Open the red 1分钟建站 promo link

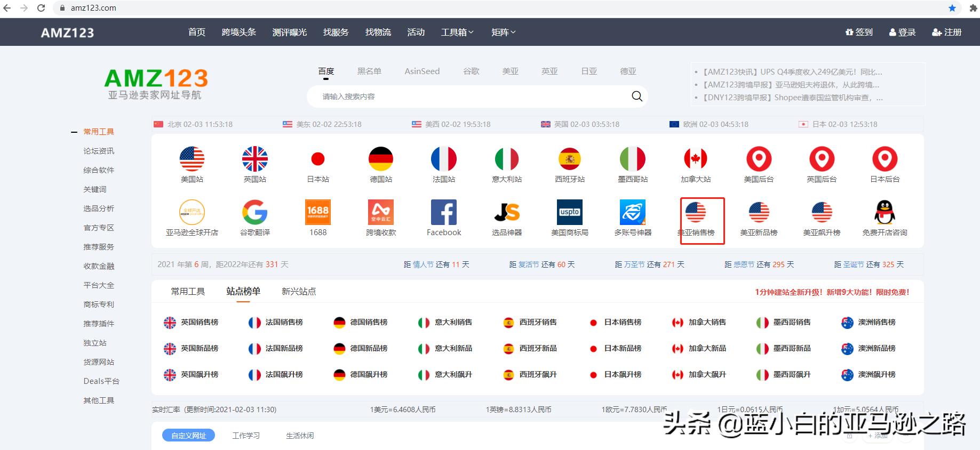pyautogui.click(x=832, y=292)
